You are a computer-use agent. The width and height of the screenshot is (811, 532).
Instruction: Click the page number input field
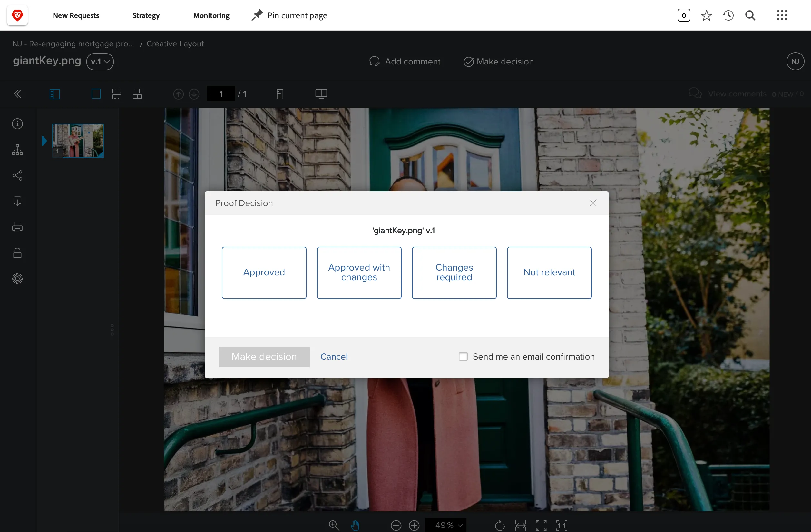tap(221, 94)
